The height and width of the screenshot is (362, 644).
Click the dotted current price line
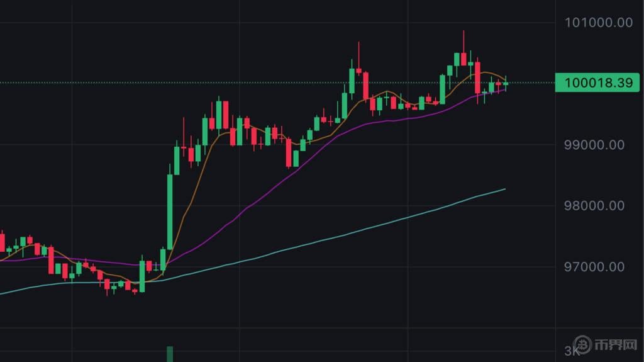[x=277, y=82]
